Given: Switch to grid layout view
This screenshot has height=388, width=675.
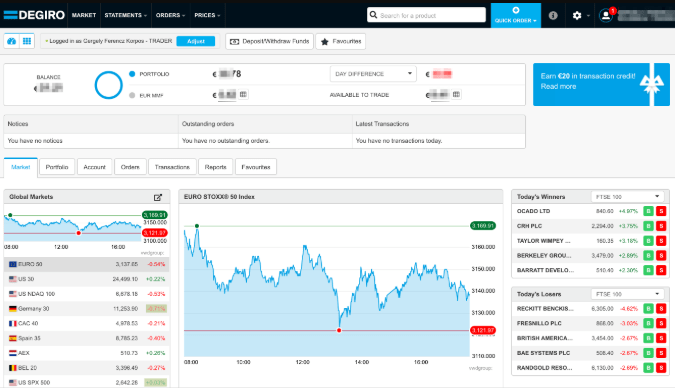Looking at the screenshot, I should (x=27, y=41).
